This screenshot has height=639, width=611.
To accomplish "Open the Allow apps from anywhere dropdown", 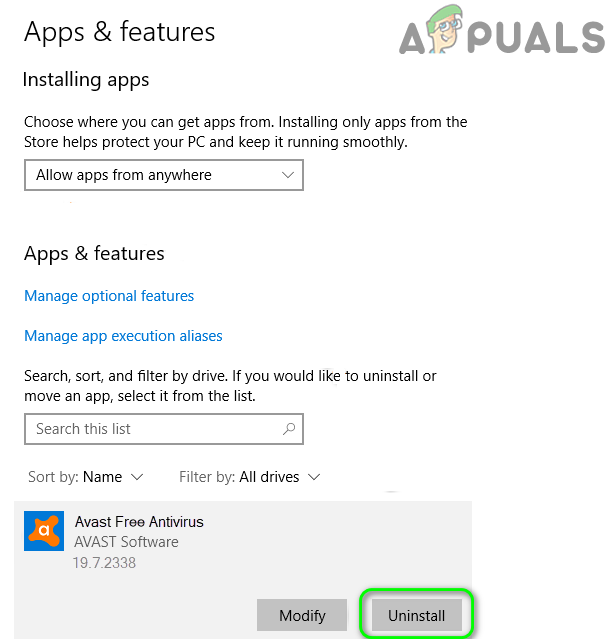I will [164, 175].
